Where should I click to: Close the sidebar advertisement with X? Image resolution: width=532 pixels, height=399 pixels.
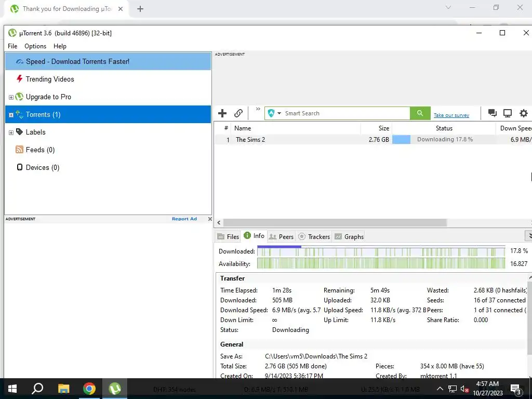tap(210, 219)
